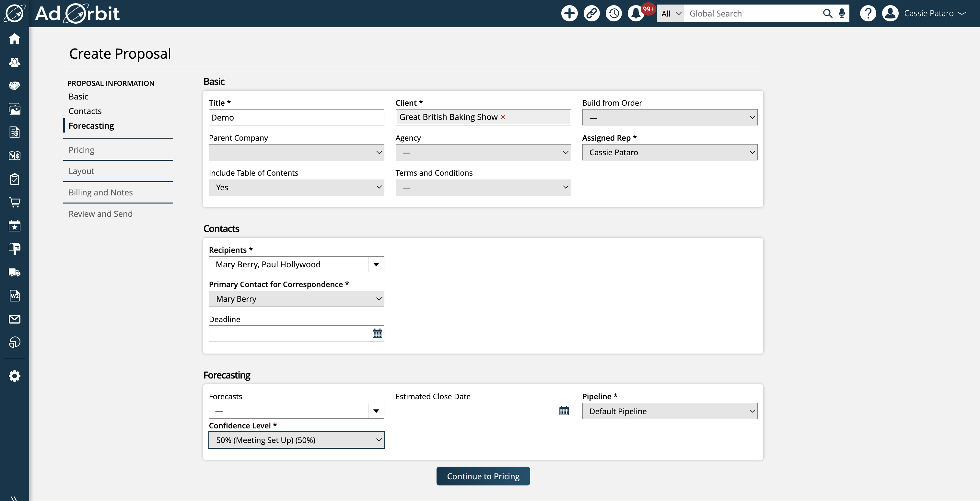Open the help question mark icon
This screenshot has height=501, width=980.
pyautogui.click(x=868, y=13)
